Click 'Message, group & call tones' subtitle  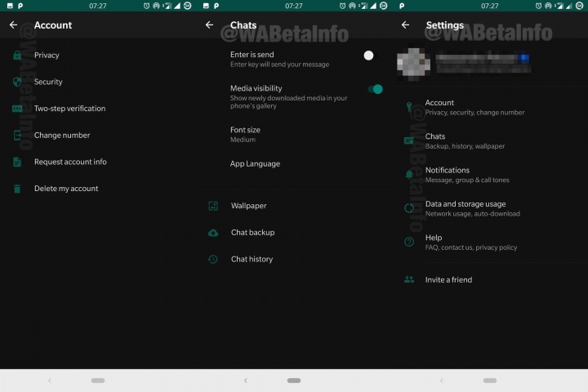tap(467, 180)
